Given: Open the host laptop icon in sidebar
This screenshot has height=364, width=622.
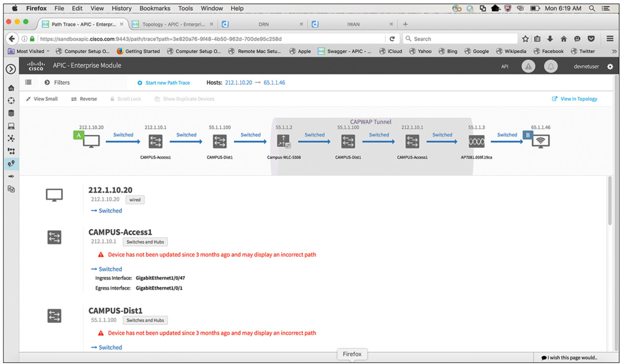Looking at the screenshot, I should click(11, 126).
